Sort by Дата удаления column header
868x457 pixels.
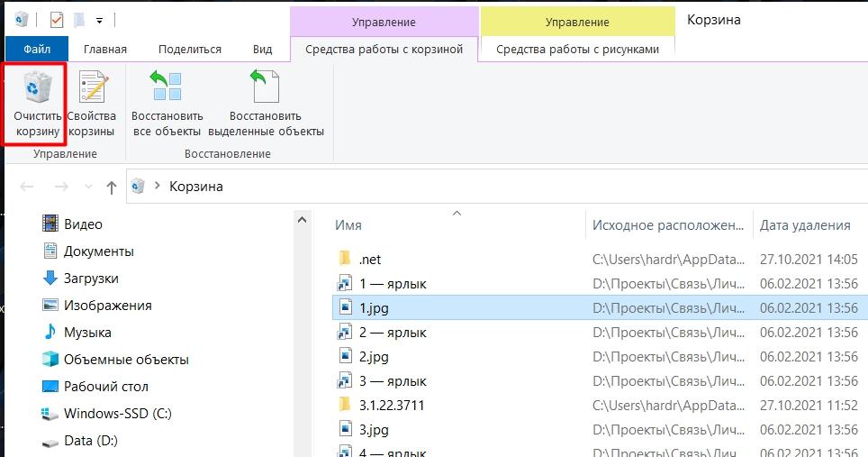[x=805, y=225]
